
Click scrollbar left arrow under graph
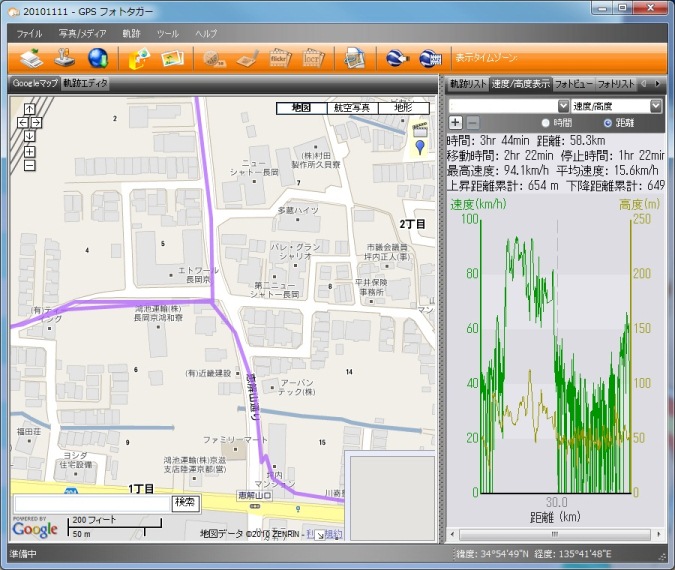pos(452,534)
